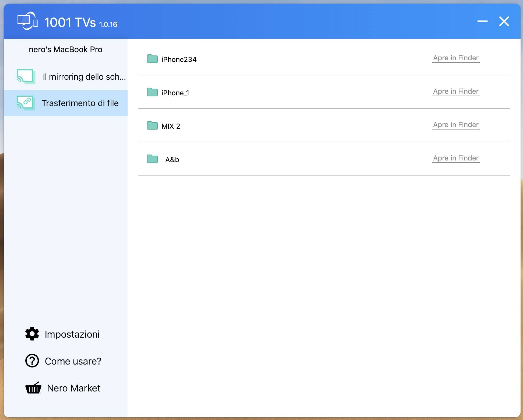Open iPhone_1 via Apre in Finder
The image size is (523, 420).
(x=456, y=92)
